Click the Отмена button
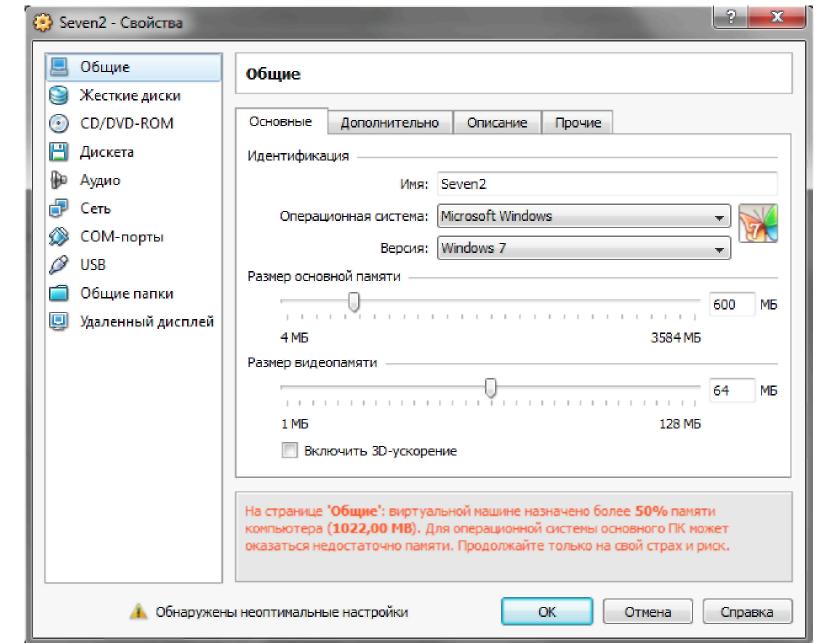Screen dimensions: 832x643 [x=648, y=612]
